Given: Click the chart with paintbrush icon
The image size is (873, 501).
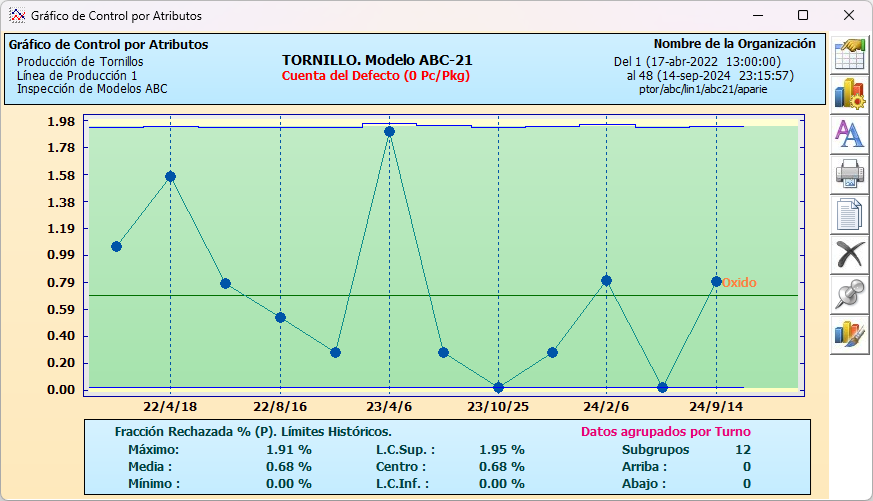Looking at the screenshot, I should pos(849,334).
